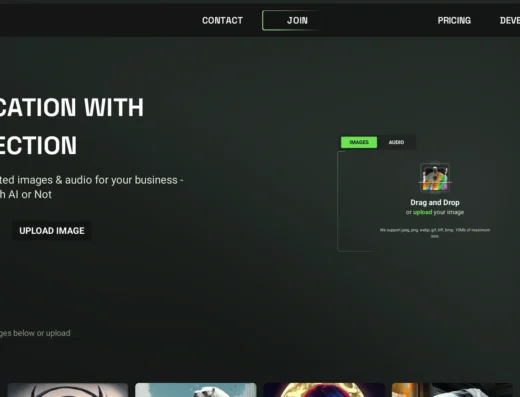
Task: Open the CONTACT page link
Action: (222, 21)
